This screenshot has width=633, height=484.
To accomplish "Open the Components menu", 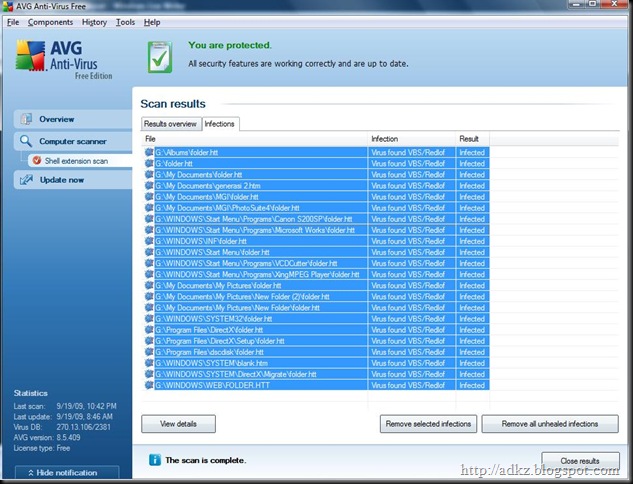I will (x=50, y=22).
